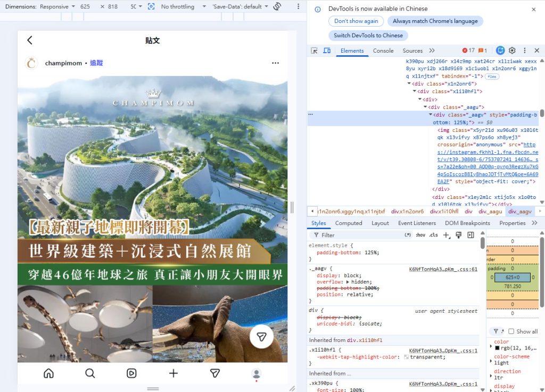Show the 17 errors counter

coord(468,51)
